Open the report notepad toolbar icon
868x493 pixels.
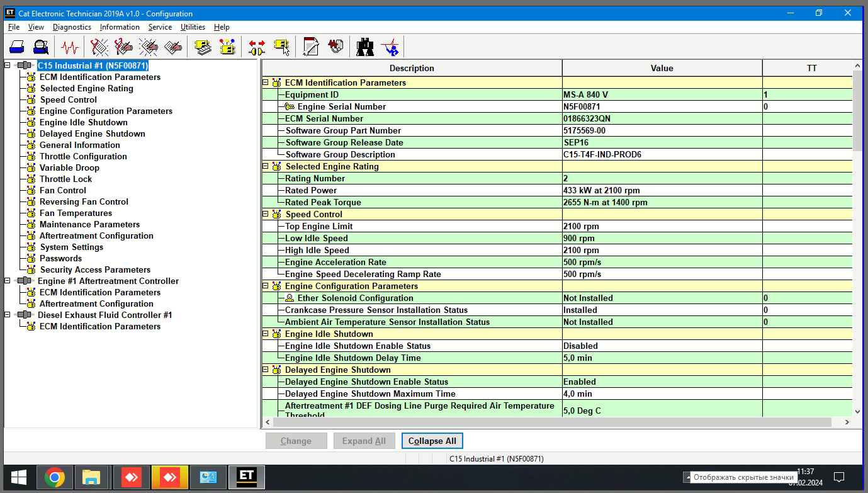point(311,47)
